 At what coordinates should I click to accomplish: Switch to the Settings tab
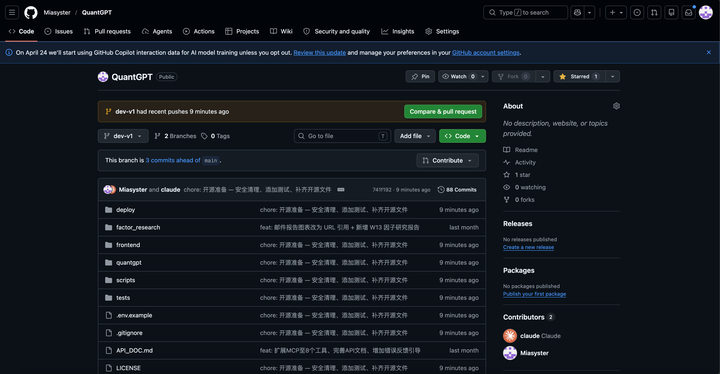(x=442, y=31)
